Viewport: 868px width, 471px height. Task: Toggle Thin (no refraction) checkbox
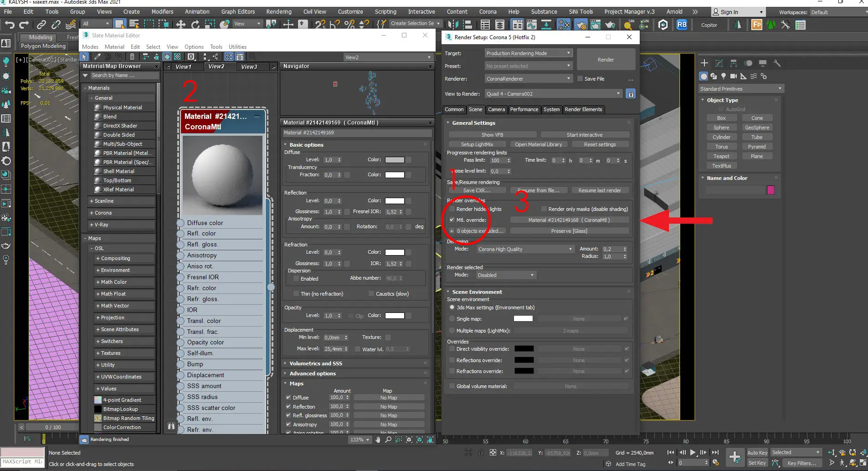296,294
